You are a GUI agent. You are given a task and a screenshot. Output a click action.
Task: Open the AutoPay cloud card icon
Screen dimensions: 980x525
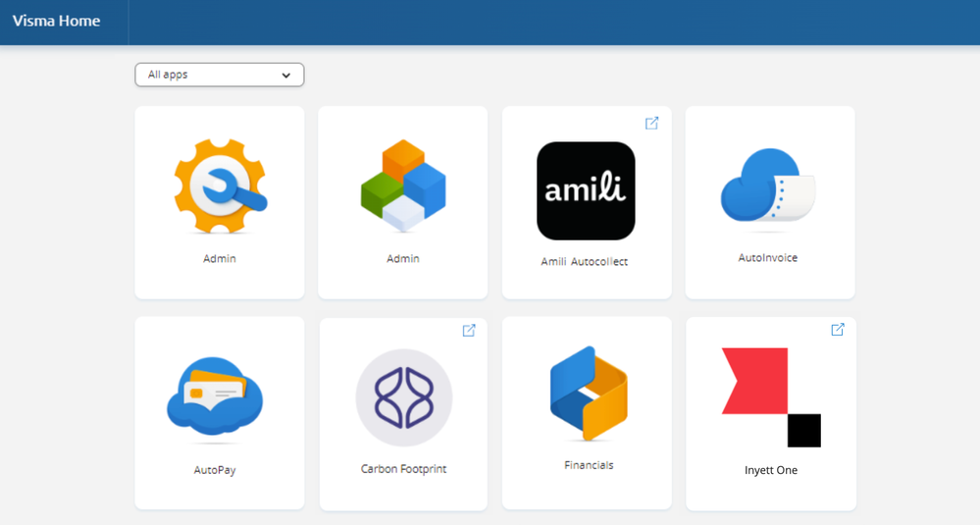(x=215, y=396)
